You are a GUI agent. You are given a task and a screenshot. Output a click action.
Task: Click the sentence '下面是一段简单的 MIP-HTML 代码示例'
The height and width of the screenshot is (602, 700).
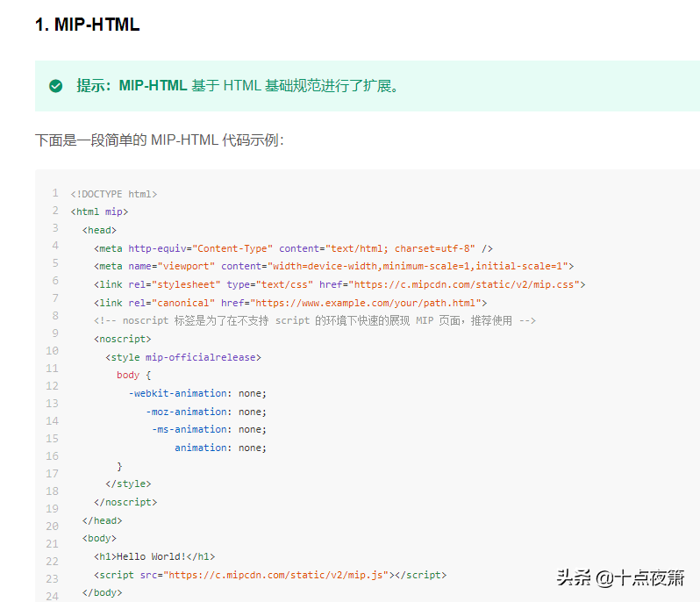[x=160, y=140]
